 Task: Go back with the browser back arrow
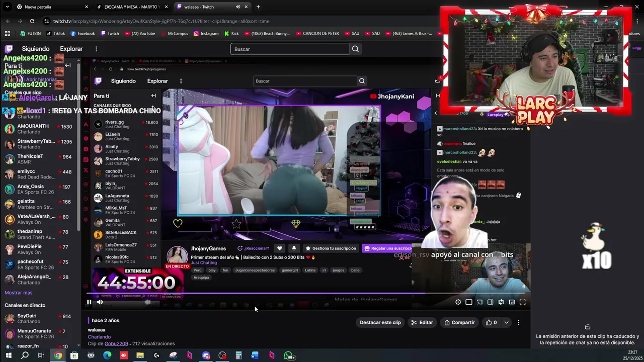click(8, 21)
